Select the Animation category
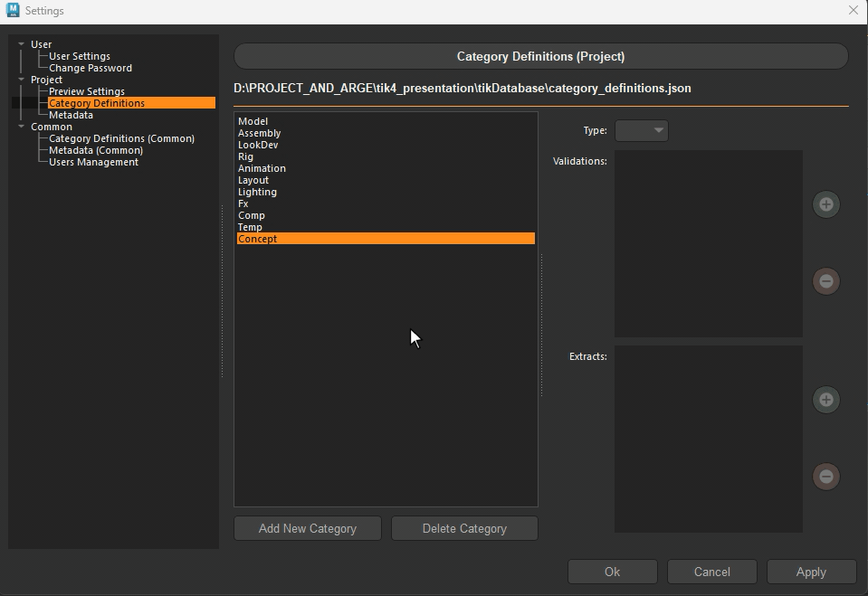Screen dimensions: 868x596 [386, 168]
